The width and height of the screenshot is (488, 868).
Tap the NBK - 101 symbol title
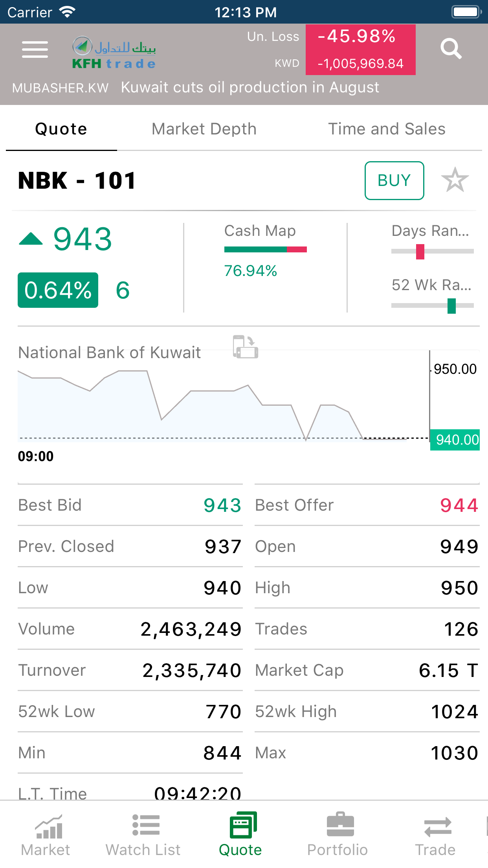(77, 181)
